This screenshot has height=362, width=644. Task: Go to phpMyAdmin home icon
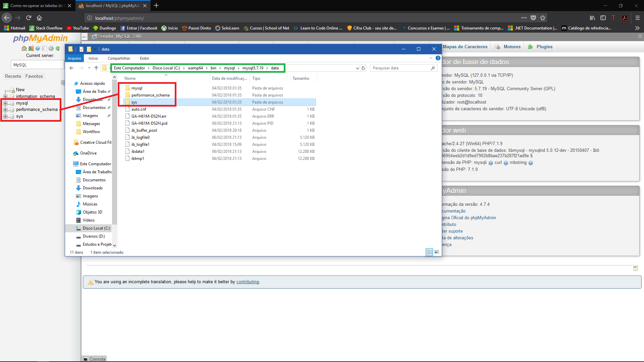tap(24, 48)
